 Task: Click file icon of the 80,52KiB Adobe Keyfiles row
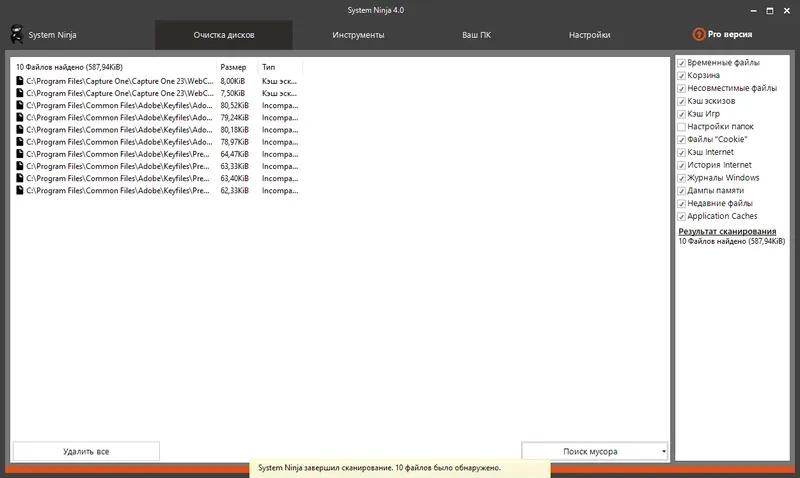pyautogui.click(x=19, y=105)
